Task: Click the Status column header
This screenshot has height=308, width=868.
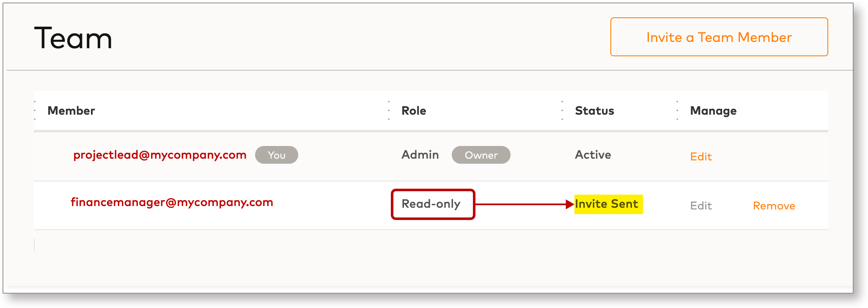Action: 594,111
